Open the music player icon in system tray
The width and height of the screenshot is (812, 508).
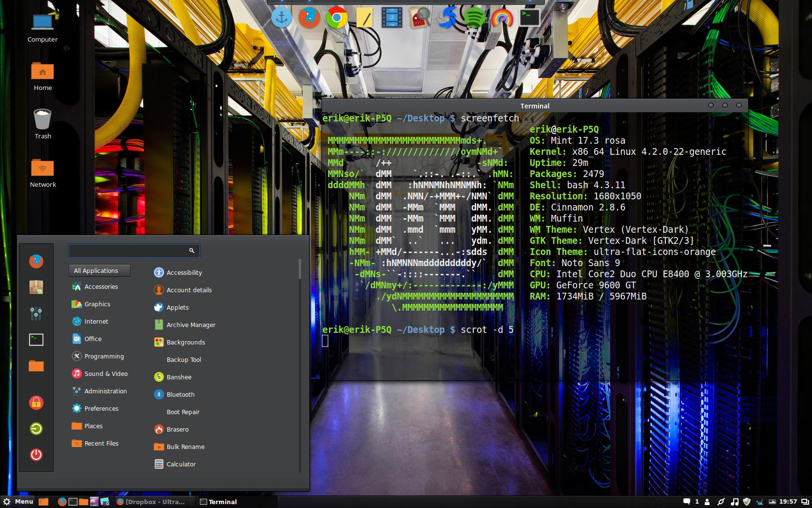coord(735,502)
